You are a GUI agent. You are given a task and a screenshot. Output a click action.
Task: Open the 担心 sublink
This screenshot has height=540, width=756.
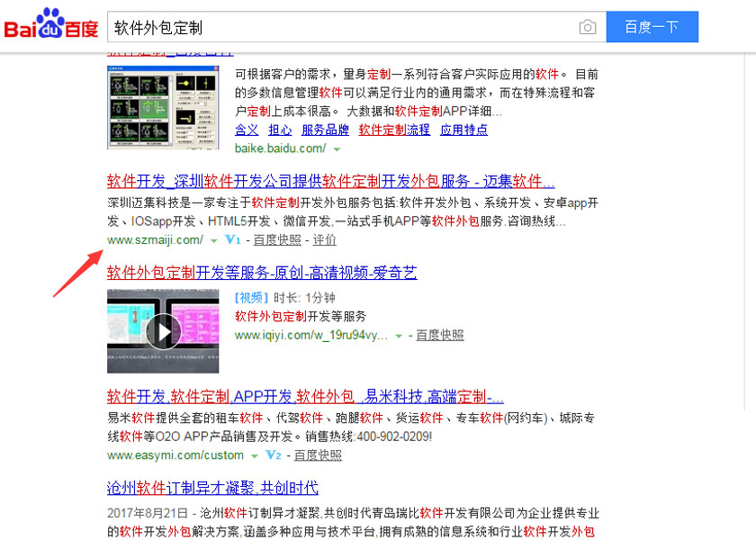point(280,130)
